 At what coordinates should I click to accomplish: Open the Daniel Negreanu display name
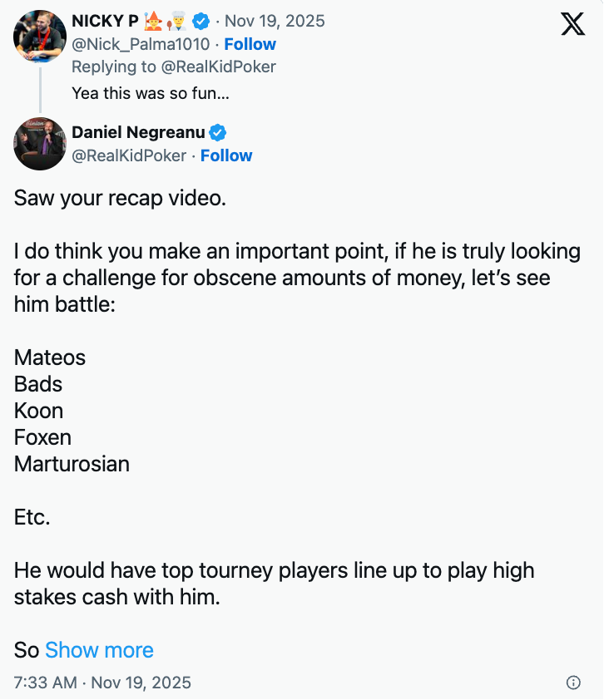click(138, 132)
